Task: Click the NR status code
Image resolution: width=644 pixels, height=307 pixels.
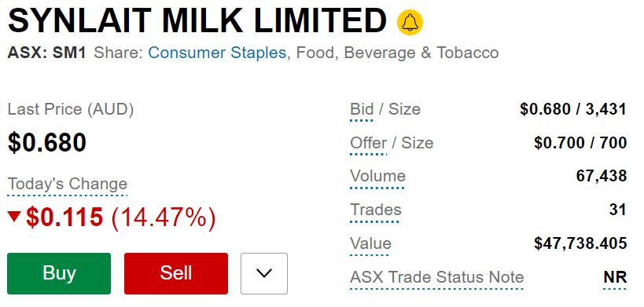Action: click(x=615, y=277)
